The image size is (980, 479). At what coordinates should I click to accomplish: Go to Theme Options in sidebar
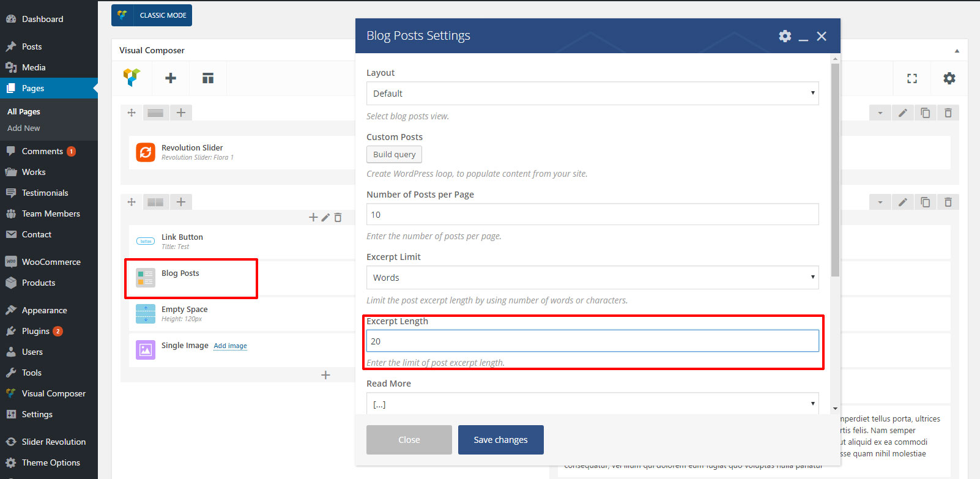51,462
